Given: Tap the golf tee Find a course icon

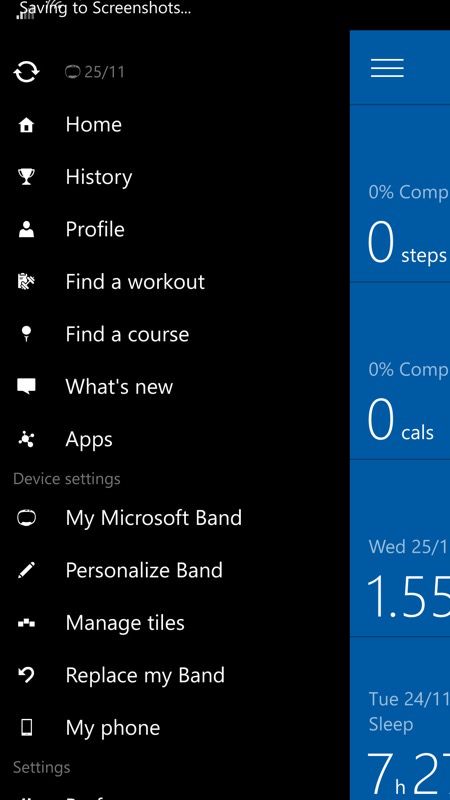Looking at the screenshot, I should (27, 334).
